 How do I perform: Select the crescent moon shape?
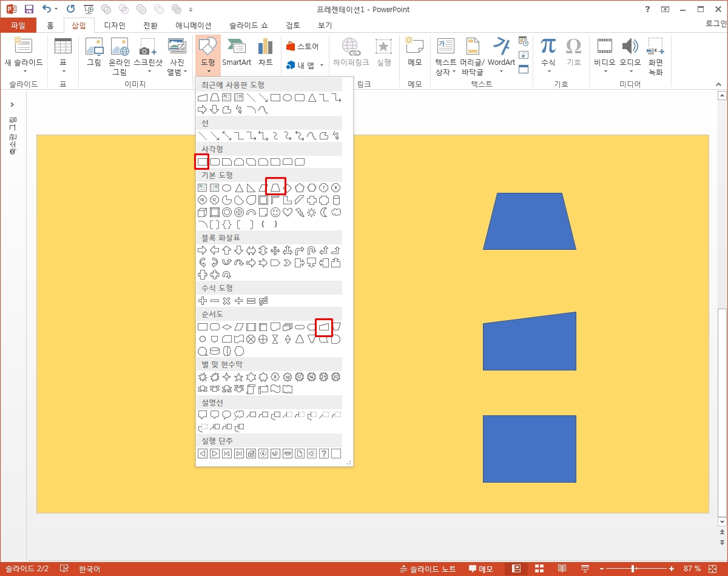(324, 212)
